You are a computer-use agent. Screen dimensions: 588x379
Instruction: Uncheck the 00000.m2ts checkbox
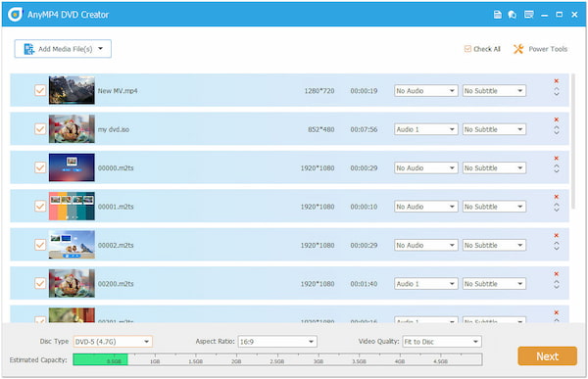pyautogui.click(x=40, y=167)
